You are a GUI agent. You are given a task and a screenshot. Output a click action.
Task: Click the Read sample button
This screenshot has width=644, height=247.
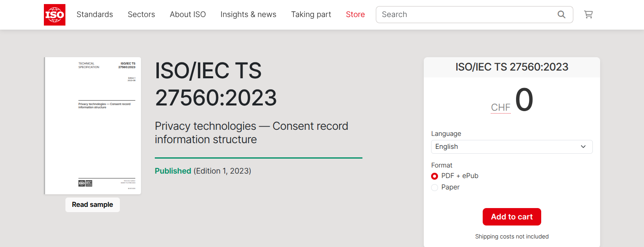[x=93, y=205]
